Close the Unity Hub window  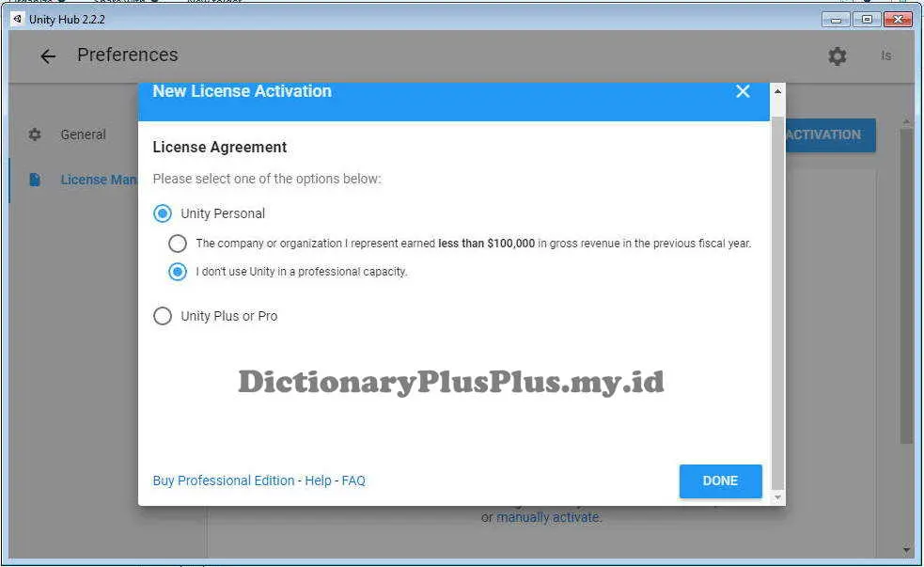898,20
